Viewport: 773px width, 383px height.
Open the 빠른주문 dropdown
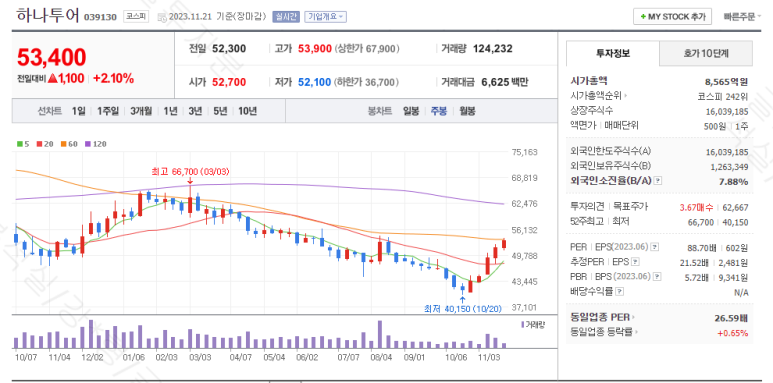pyautogui.click(x=742, y=16)
